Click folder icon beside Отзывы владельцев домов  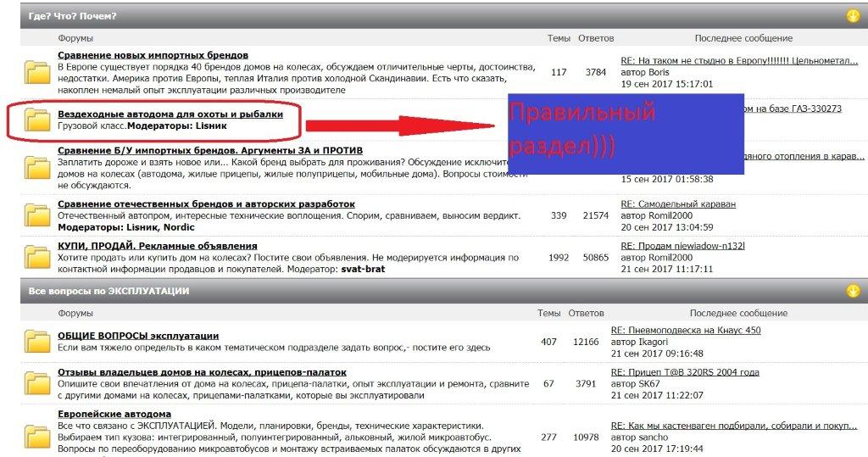(x=37, y=383)
